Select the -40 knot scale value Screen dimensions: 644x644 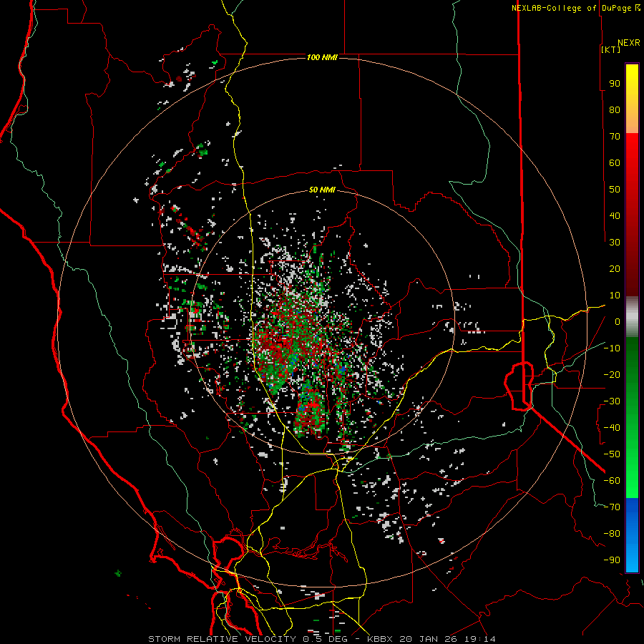(x=612, y=428)
